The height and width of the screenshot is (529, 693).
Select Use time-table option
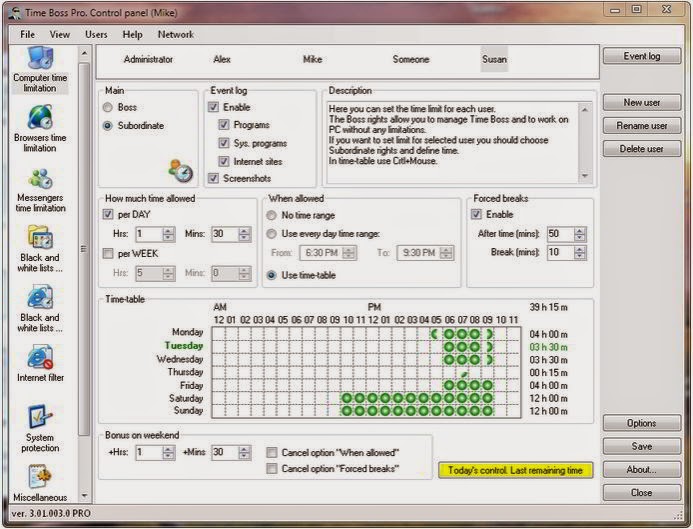pyautogui.click(x=271, y=275)
